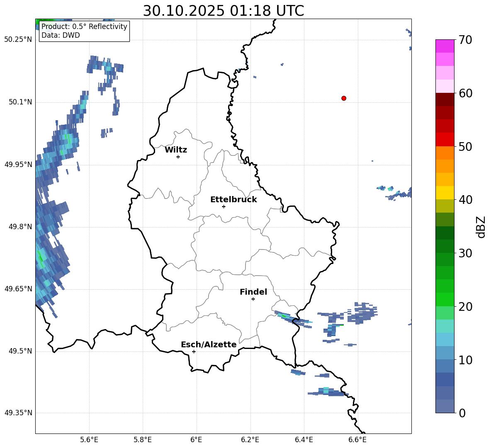Click the colorbar tick label 40
This screenshot has width=491, height=448.
coord(465,200)
